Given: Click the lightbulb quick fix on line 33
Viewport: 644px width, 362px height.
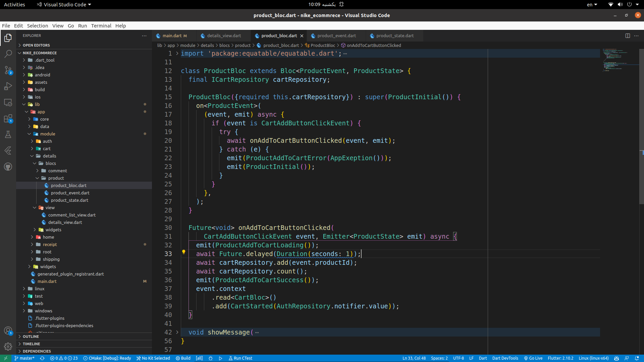Looking at the screenshot, I should click(183, 252).
